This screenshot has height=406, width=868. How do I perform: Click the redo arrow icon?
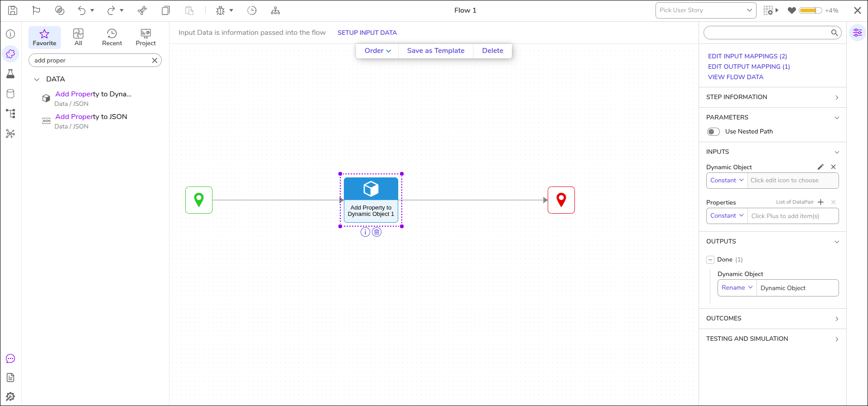coord(111,10)
